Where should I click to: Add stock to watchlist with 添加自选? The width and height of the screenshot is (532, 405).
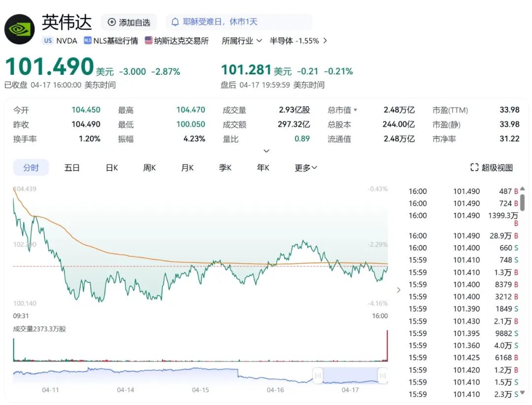tap(129, 22)
